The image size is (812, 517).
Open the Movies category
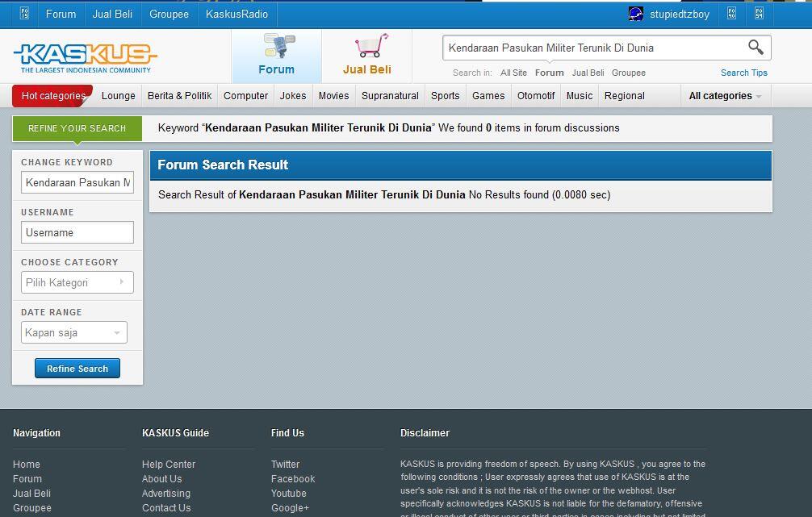click(333, 96)
